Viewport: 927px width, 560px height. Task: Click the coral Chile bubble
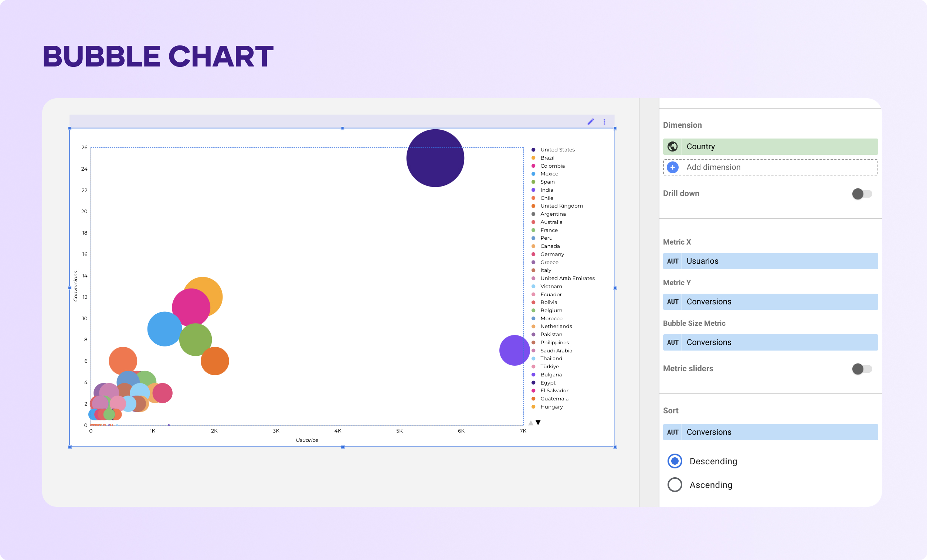pos(123,361)
